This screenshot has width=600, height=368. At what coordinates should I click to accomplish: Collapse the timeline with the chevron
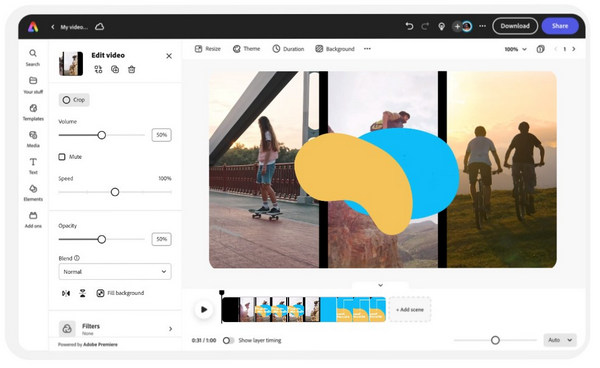(x=380, y=285)
